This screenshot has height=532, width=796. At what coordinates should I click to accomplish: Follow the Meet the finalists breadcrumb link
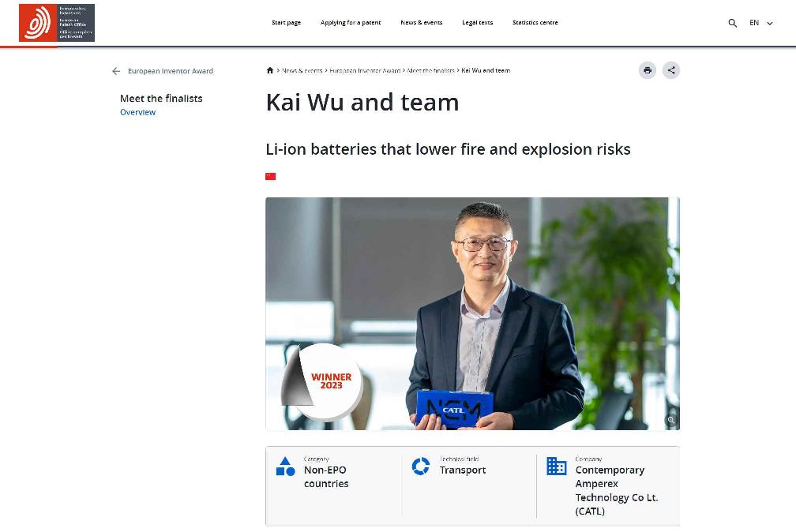430,70
